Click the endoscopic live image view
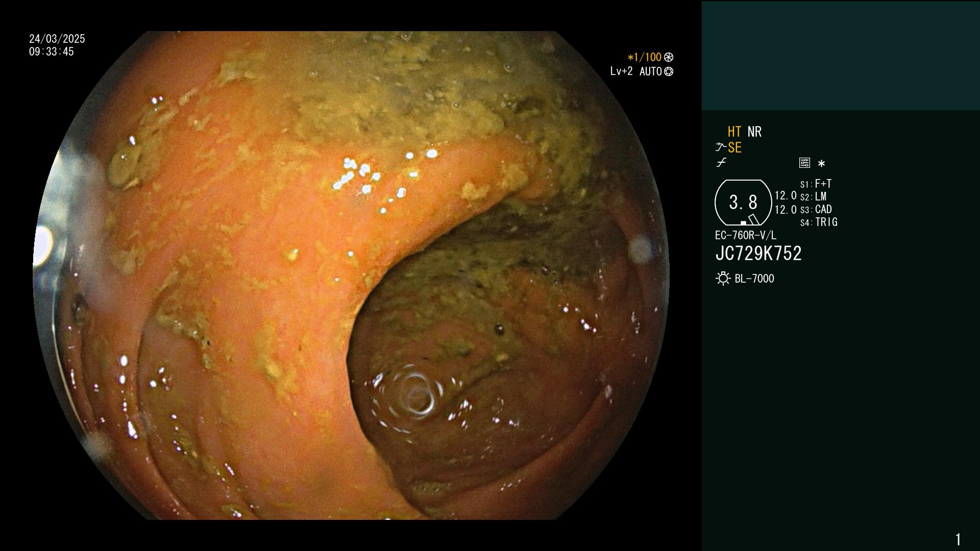 coord(351,275)
